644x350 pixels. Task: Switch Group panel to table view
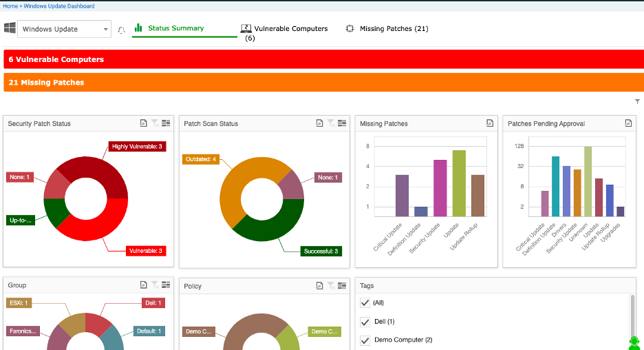166,285
